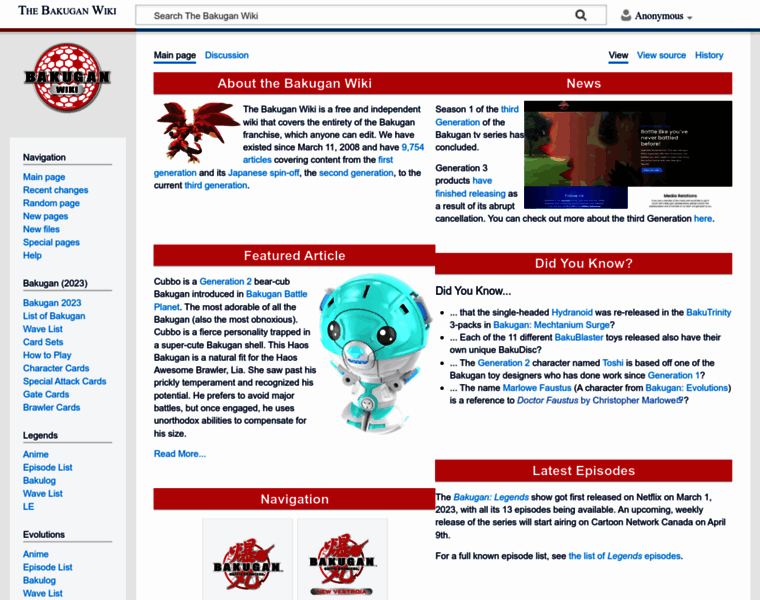Switch to the Discussion tab
This screenshot has height=600, width=760.
point(226,55)
